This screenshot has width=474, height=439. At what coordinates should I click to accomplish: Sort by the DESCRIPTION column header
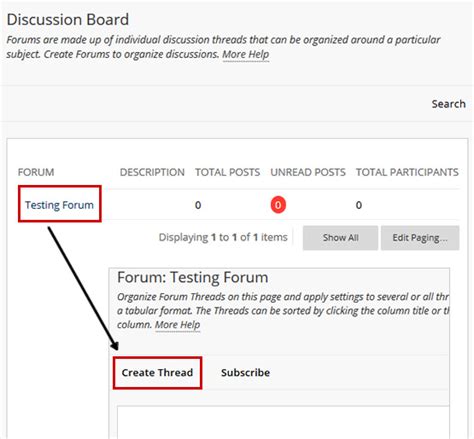pyautogui.click(x=152, y=172)
